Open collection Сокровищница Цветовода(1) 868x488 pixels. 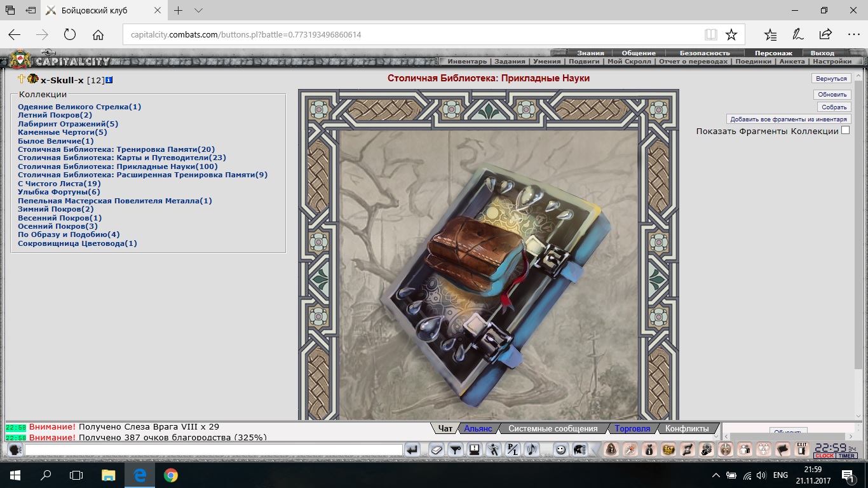click(x=78, y=243)
